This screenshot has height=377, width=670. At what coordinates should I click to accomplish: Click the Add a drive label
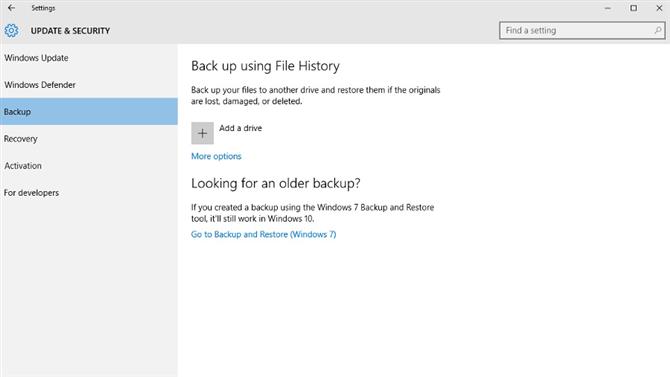tap(241, 128)
